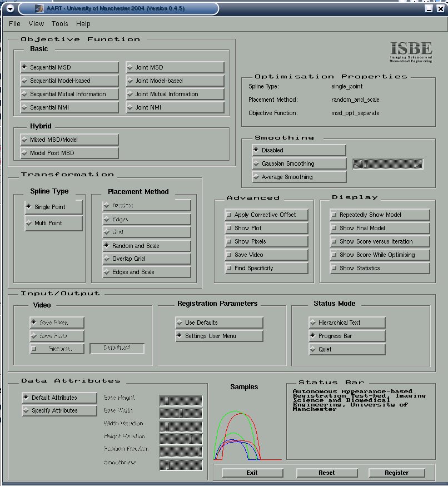Enable Average Smoothing
This screenshot has width=448, height=486.
[x=299, y=177]
